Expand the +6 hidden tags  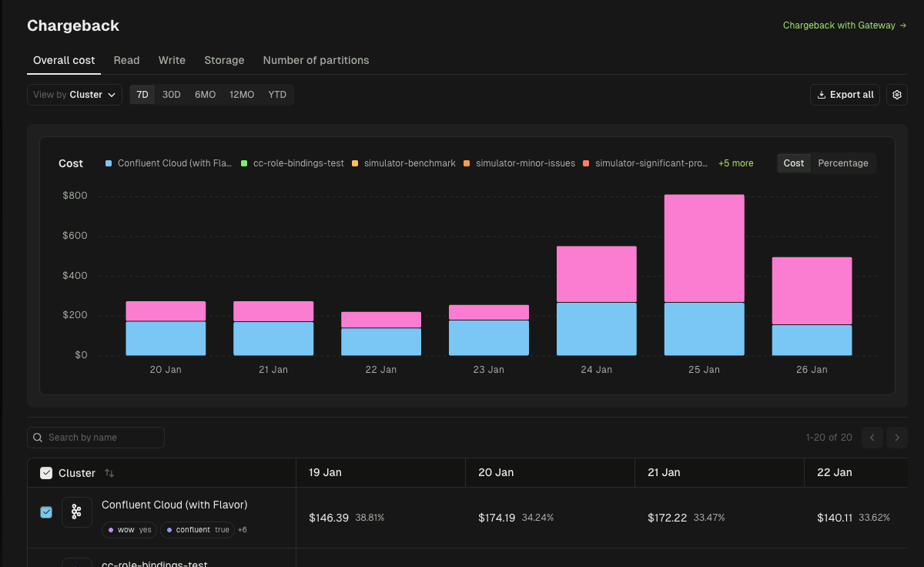point(242,529)
